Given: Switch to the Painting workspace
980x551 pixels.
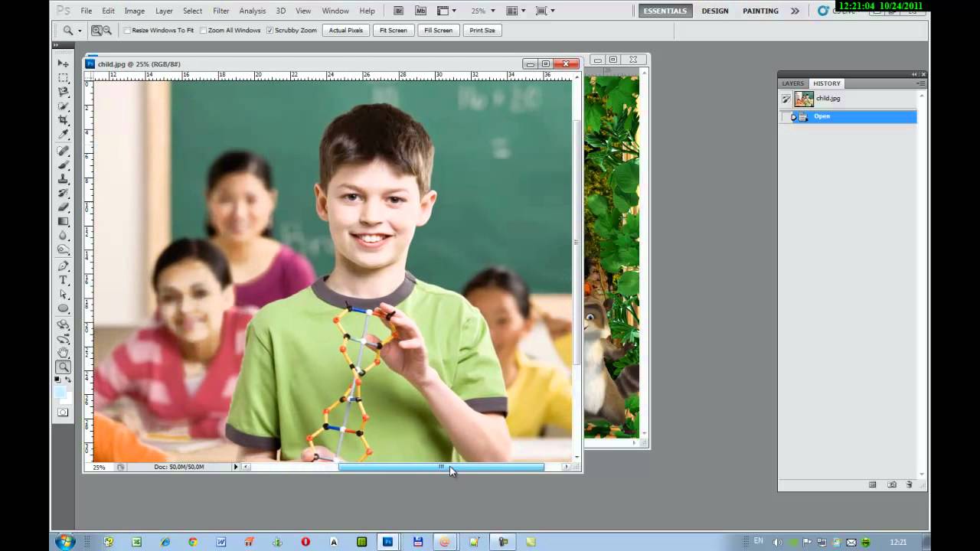Looking at the screenshot, I should 760,11.
